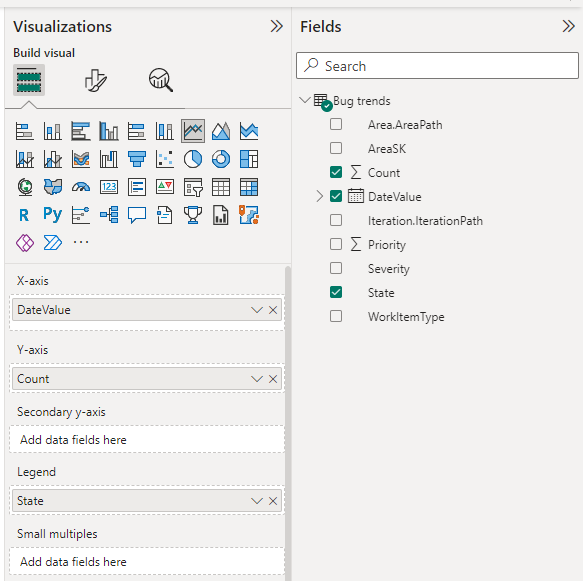Image resolution: width=584 pixels, height=582 pixels.
Task: Open Count Y-axis field dropdown
Action: coord(257,379)
